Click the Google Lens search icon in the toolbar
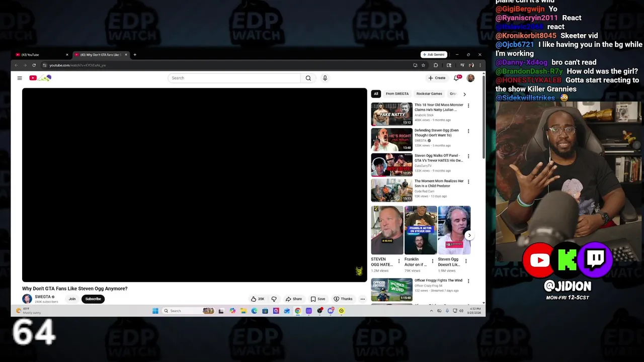The image size is (644, 362). (x=449, y=65)
